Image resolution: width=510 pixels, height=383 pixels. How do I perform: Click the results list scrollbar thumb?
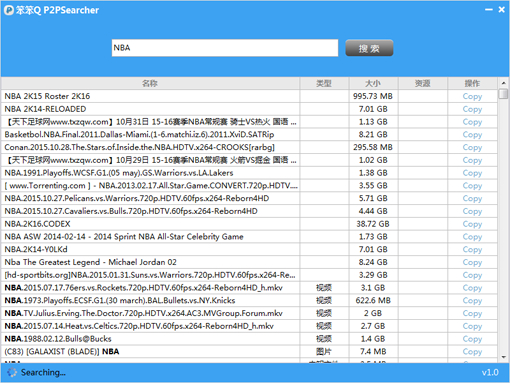503,94
